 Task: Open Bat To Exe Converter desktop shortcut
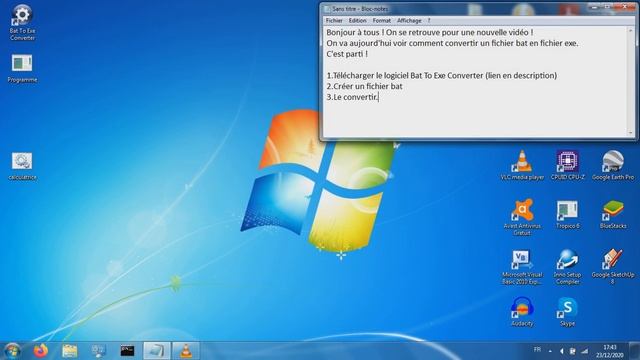[22, 22]
